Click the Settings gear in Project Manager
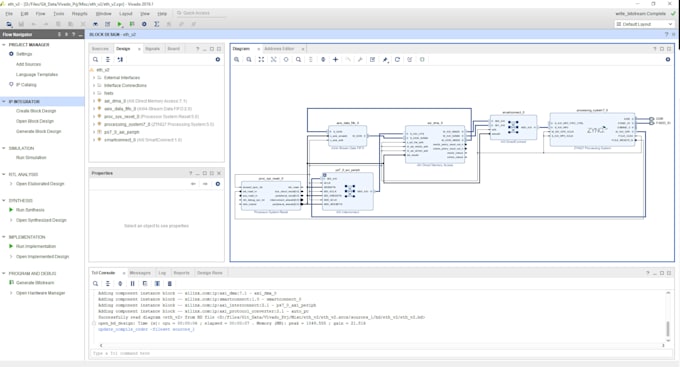The image size is (680, 367). tap(11, 54)
